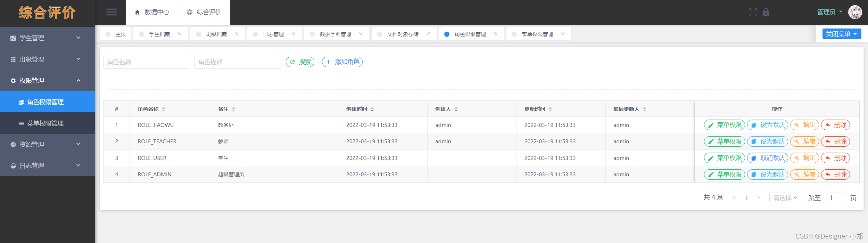Open 请选择 page size dropdown

786,197
